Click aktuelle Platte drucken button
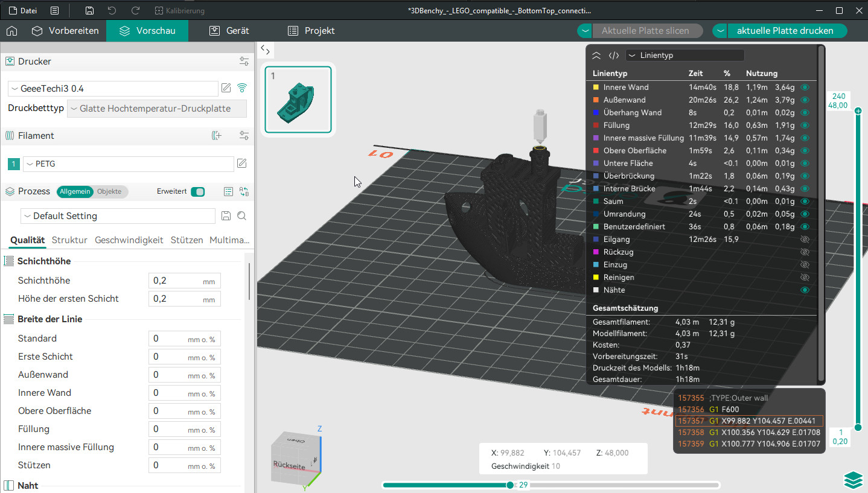This screenshot has height=493, width=868. coord(785,31)
